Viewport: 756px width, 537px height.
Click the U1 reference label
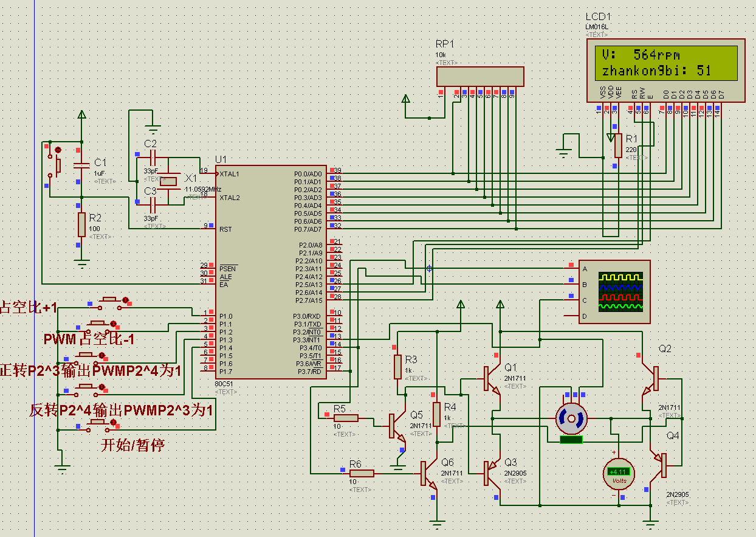pos(221,159)
